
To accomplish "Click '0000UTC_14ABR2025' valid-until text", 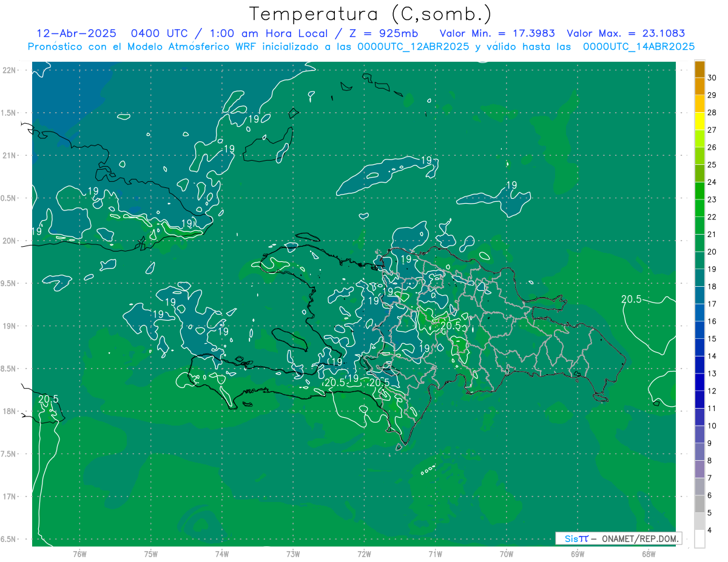I will tap(639, 47).
